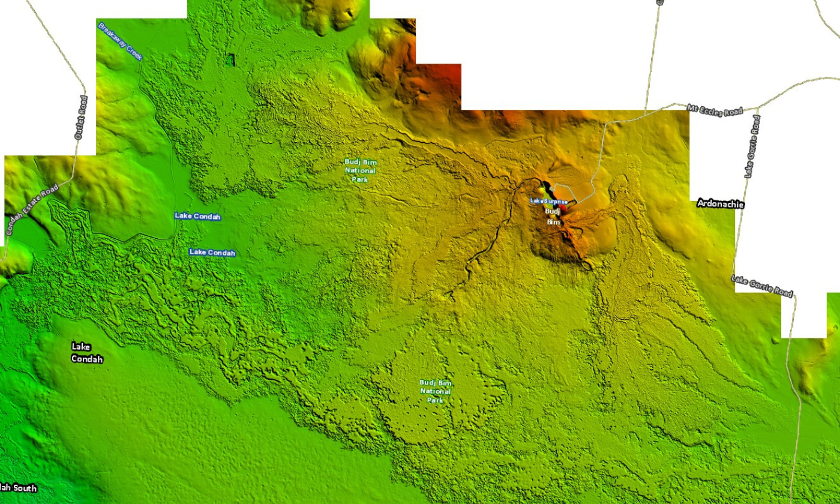Click the vertically rotated Lake Gorrie Road label

(752, 148)
